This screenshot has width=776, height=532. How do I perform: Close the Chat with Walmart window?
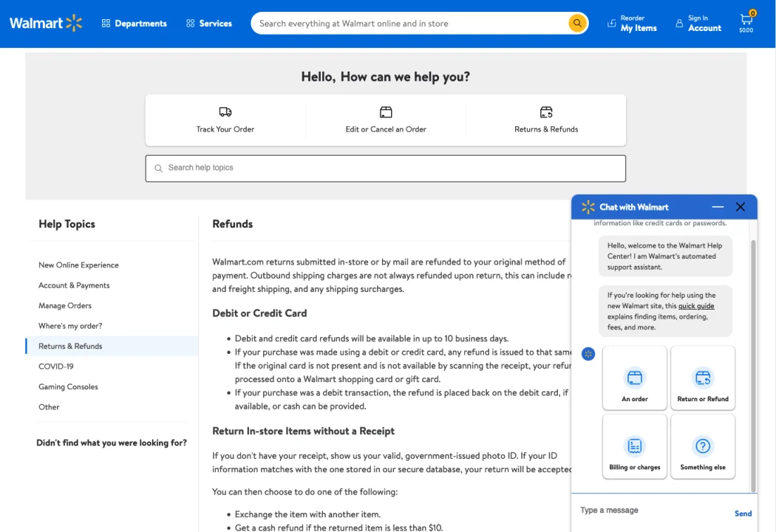pyautogui.click(x=741, y=207)
